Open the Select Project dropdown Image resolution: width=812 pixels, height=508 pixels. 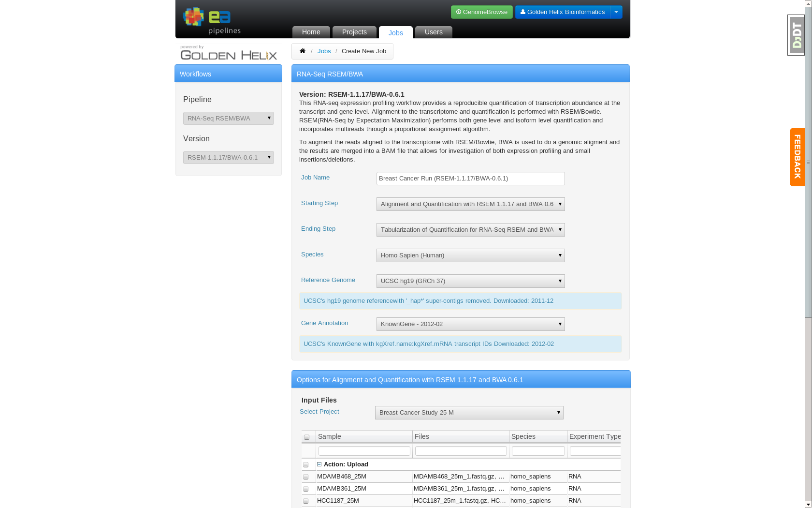coord(469,413)
